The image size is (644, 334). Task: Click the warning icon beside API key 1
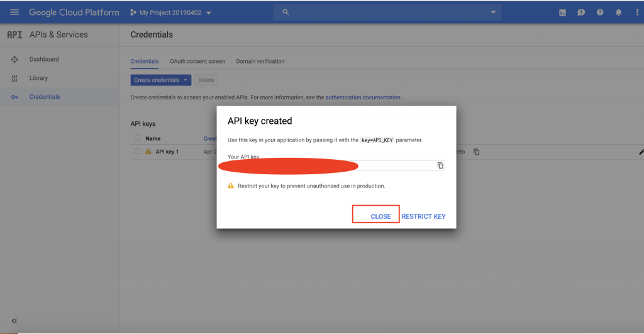pos(148,152)
